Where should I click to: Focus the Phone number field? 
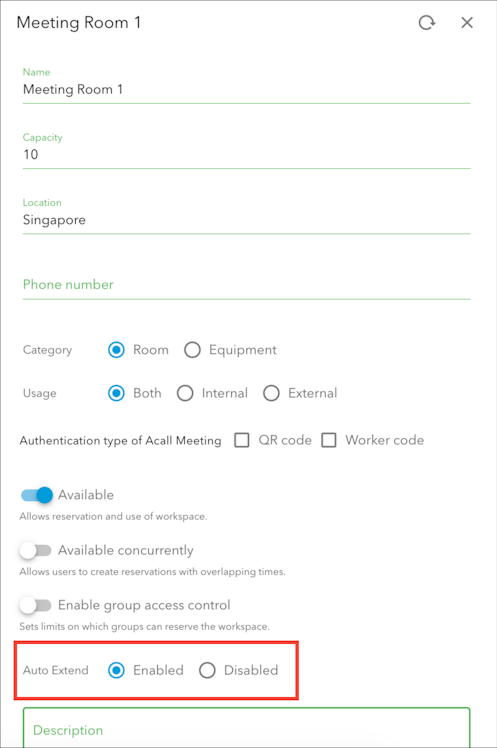click(246, 285)
